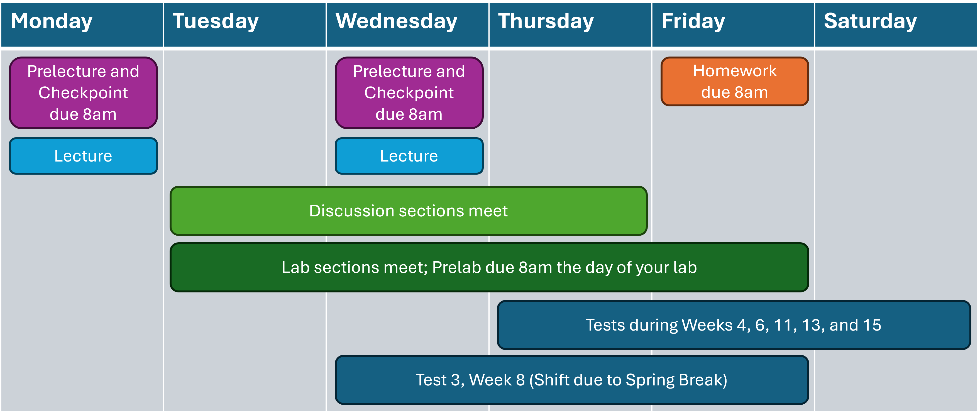980x413 pixels.
Task: Click the Wednesday Lecture block
Action: point(409,156)
